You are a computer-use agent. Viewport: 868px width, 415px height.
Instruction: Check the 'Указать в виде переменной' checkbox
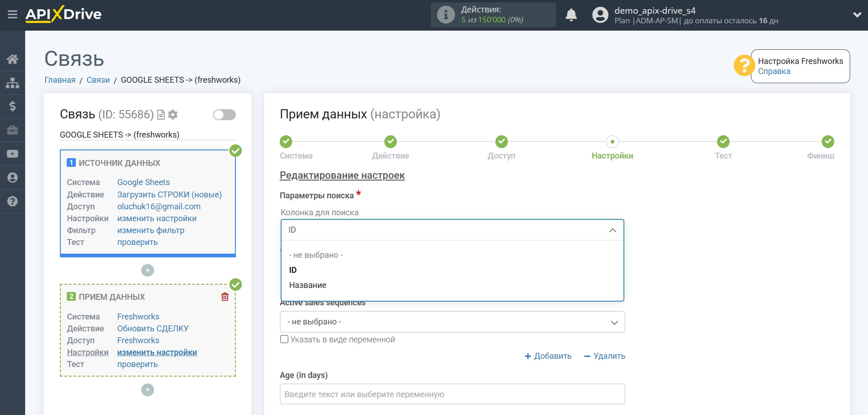coord(284,339)
